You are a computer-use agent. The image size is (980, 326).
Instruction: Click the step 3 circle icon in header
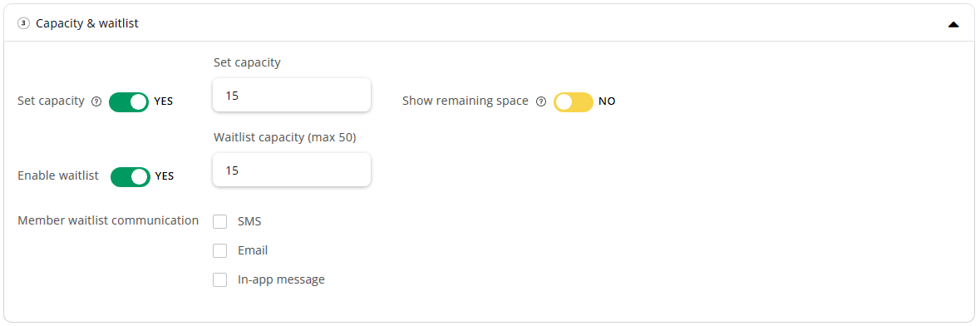coord(24,23)
